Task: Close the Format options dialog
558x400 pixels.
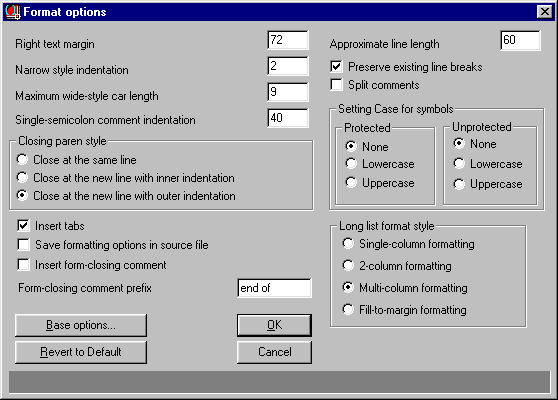Action: (x=544, y=12)
